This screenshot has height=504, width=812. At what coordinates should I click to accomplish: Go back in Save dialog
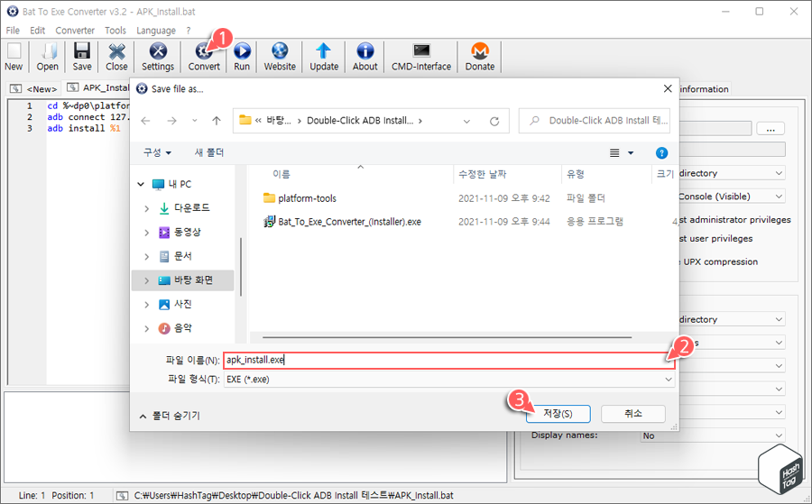click(x=145, y=121)
